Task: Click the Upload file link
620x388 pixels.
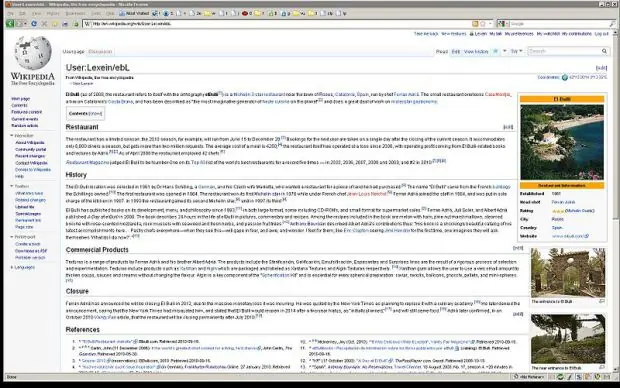Action: [25, 207]
